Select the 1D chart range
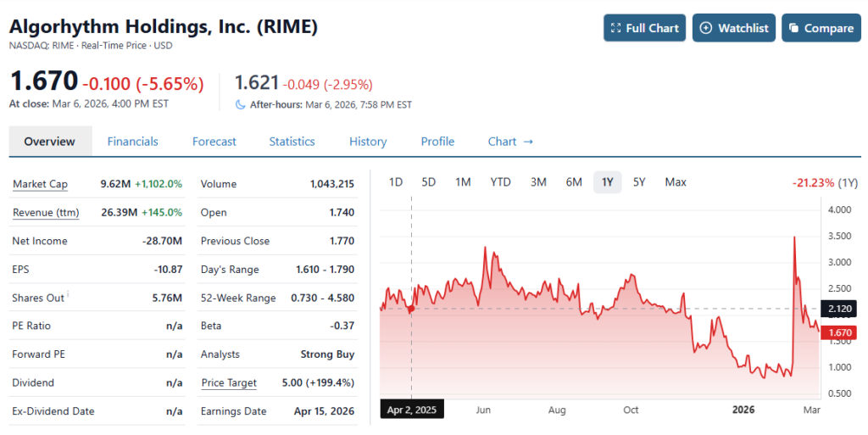868x435 pixels. click(x=395, y=182)
